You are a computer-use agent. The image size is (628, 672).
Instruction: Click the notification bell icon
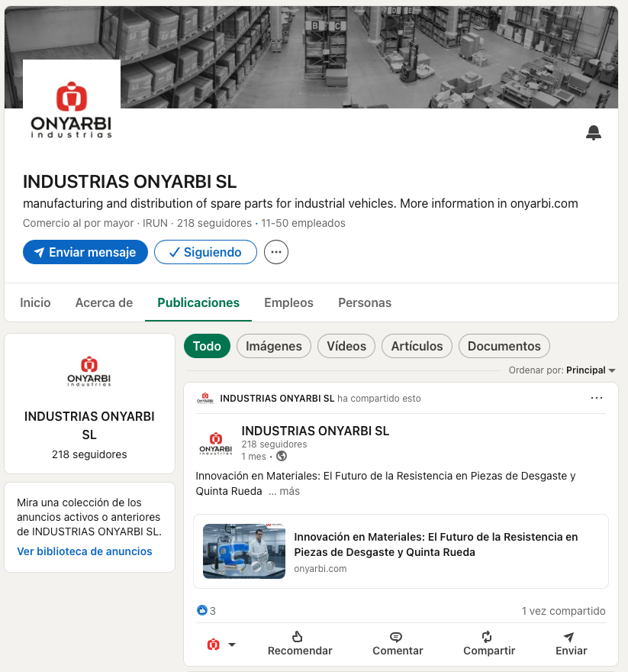593,134
